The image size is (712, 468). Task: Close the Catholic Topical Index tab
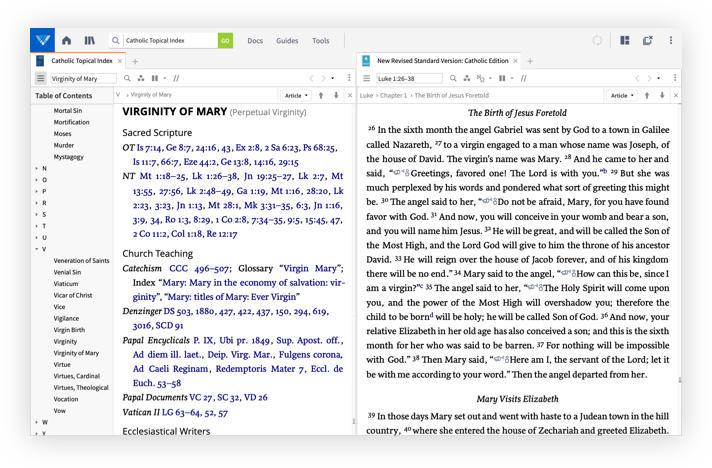coord(120,61)
